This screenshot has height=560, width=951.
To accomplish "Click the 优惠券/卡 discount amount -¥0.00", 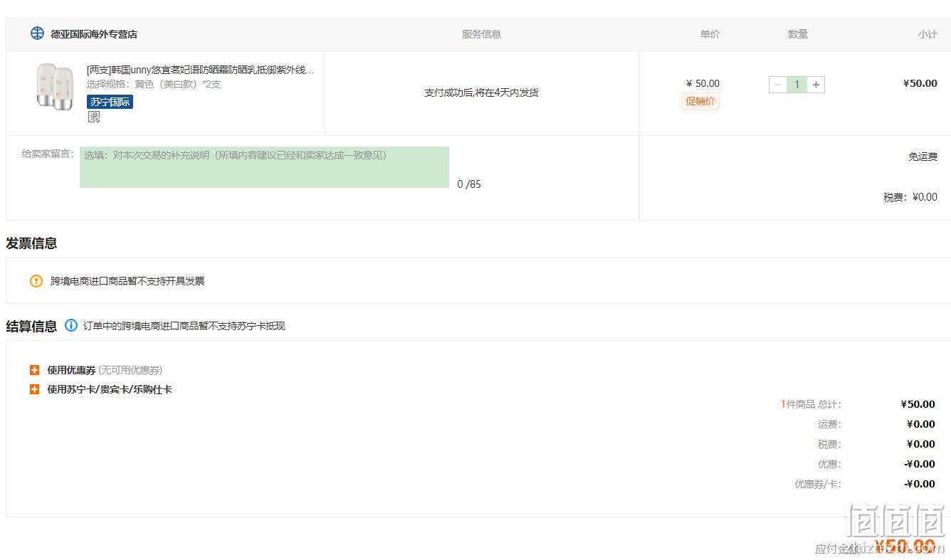I will click(920, 484).
